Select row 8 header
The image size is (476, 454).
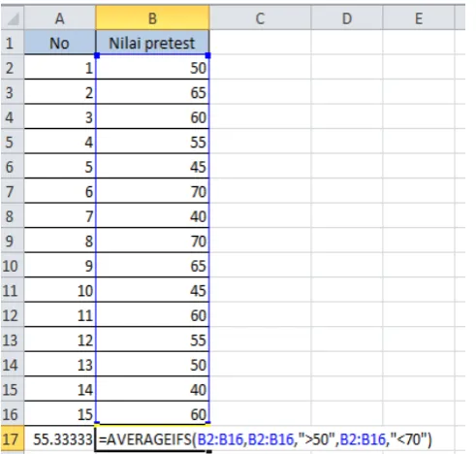point(13,215)
